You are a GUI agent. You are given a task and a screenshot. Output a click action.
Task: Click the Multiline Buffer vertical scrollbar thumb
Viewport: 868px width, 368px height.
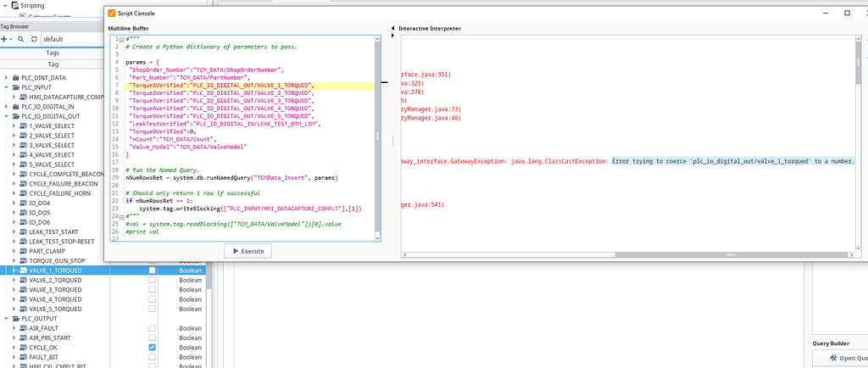[378, 136]
